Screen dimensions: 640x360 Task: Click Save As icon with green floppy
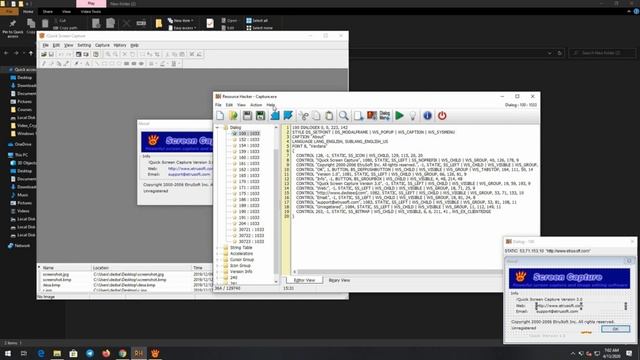260,116
